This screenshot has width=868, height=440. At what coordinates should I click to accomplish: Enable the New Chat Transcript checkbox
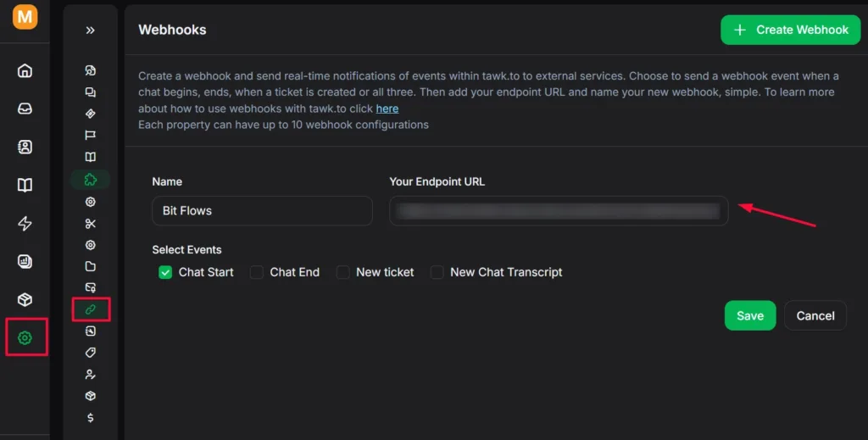click(437, 272)
